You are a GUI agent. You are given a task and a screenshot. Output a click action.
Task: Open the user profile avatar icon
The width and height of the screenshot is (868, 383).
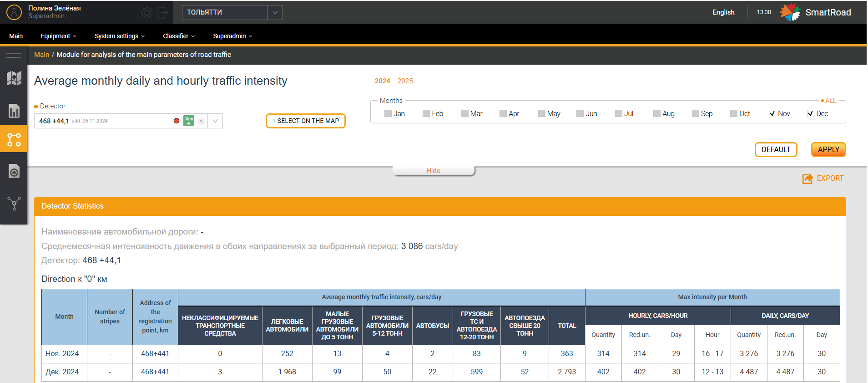click(14, 12)
